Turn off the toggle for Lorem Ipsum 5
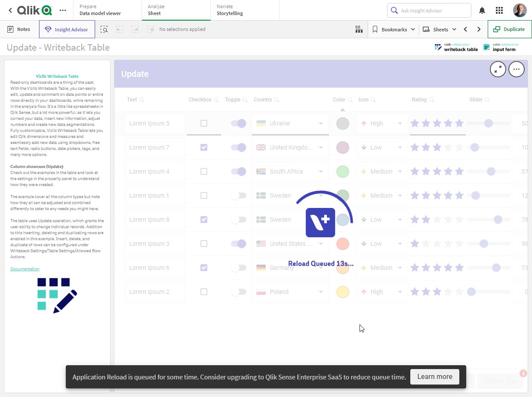This screenshot has height=397, width=532. [x=239, y=123]
